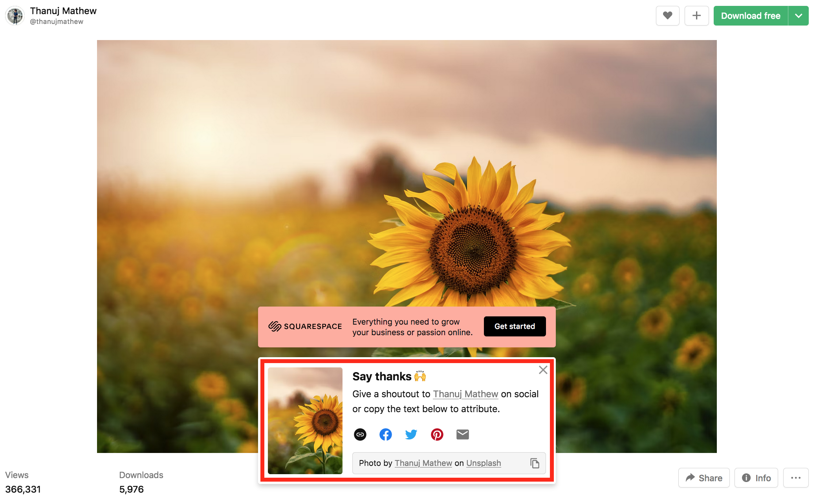Image resolution: width=817 pixels, height=504 pixels.
Task: Select the downloads count 5,976
Action: click(132, 489)
